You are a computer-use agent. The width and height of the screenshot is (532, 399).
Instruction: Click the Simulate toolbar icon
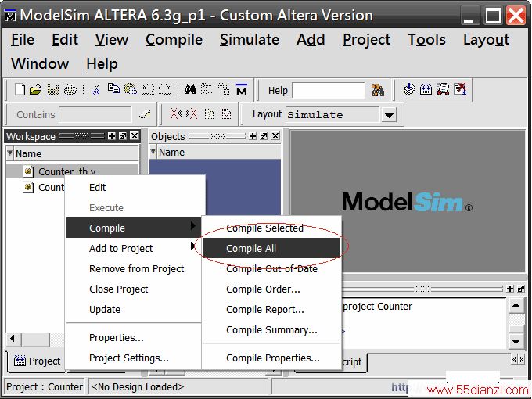click(443, 89)
